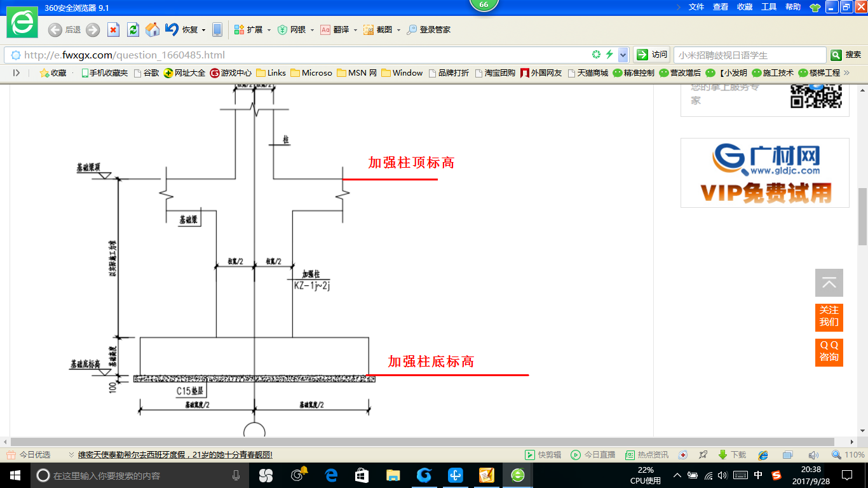Click the taskbar search box
Viewport: 868px width, 488px height.
(140, 475)
